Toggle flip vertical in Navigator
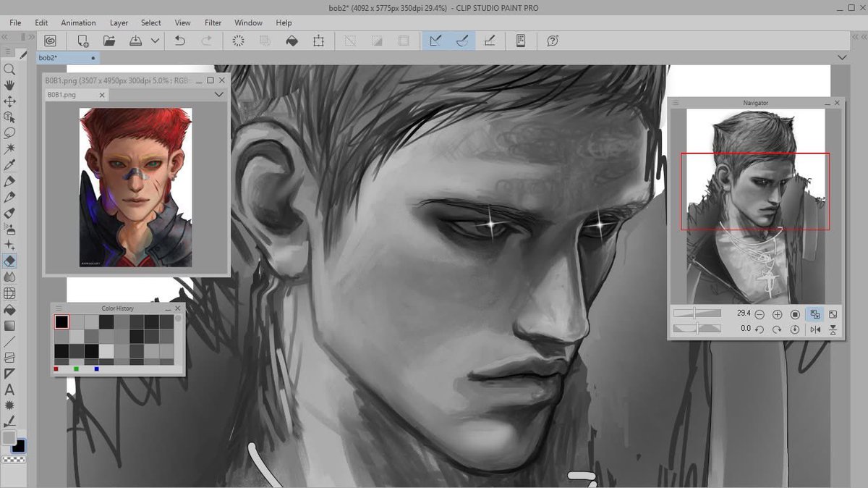The image size is (868, 488). [833, 329]
